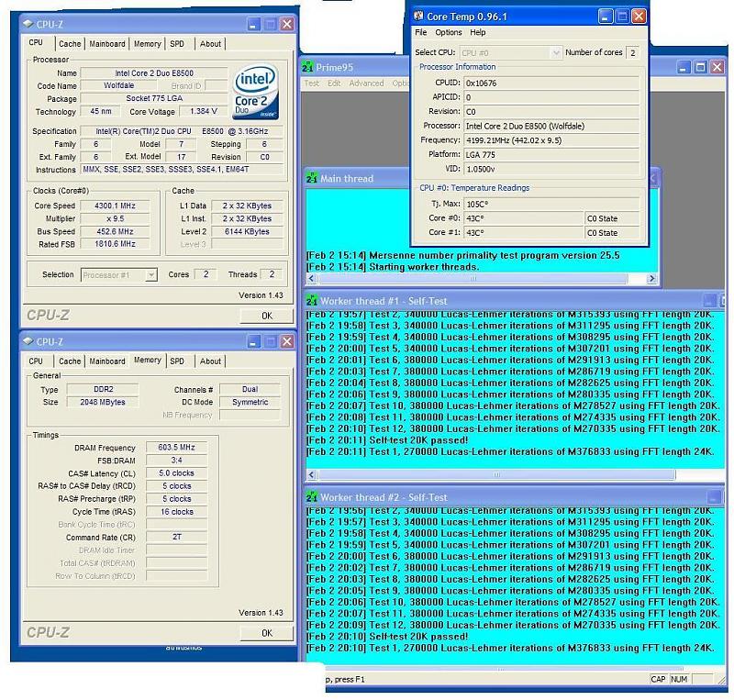Open the SPD tab in upper CPU-Z
This screenshot has height=700, width=734.
177,43
